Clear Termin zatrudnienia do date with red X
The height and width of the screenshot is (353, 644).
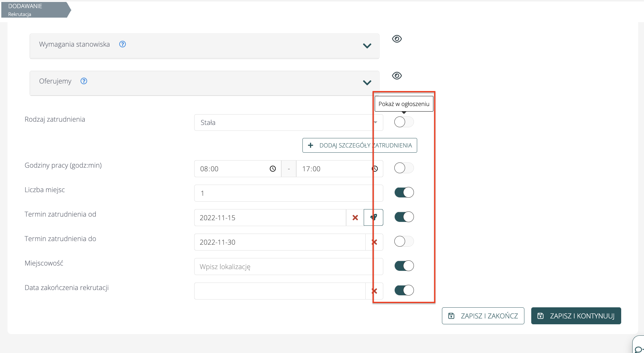(x=374, y=242)
